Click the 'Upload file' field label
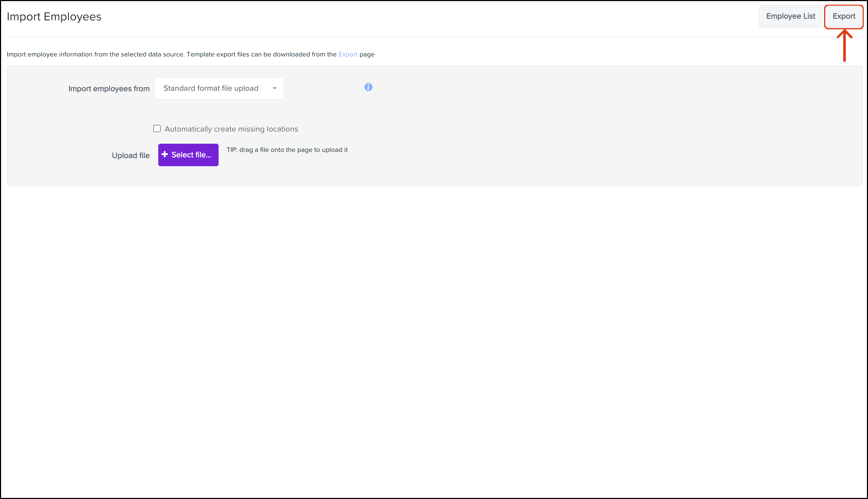Image resolution: width=868 pixels, height=499 pixels. [130, 155]
